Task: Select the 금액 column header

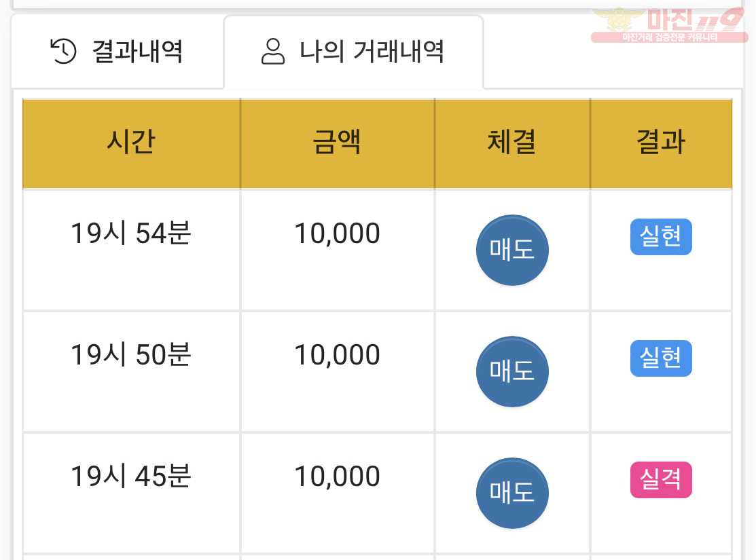Action: (x=337, y=143)
